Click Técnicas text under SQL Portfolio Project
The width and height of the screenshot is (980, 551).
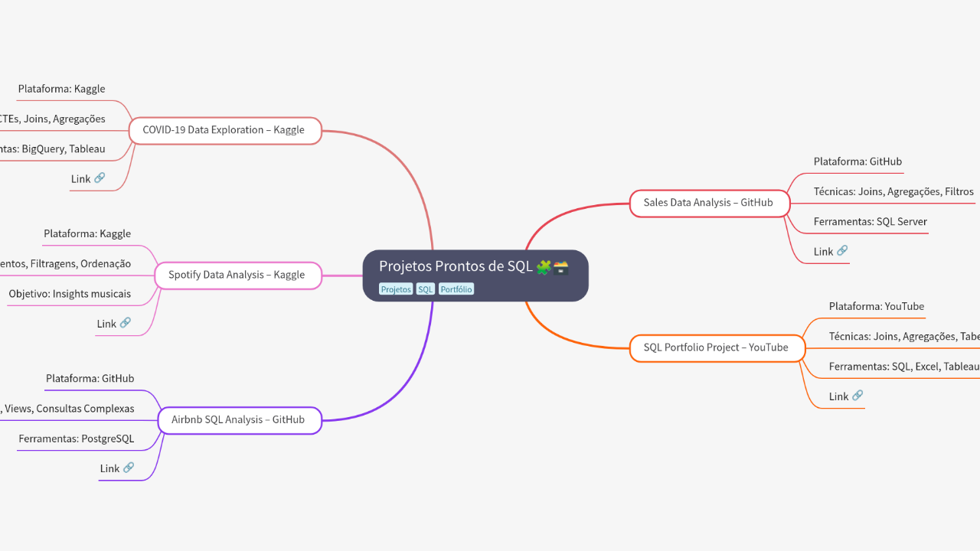904,336
